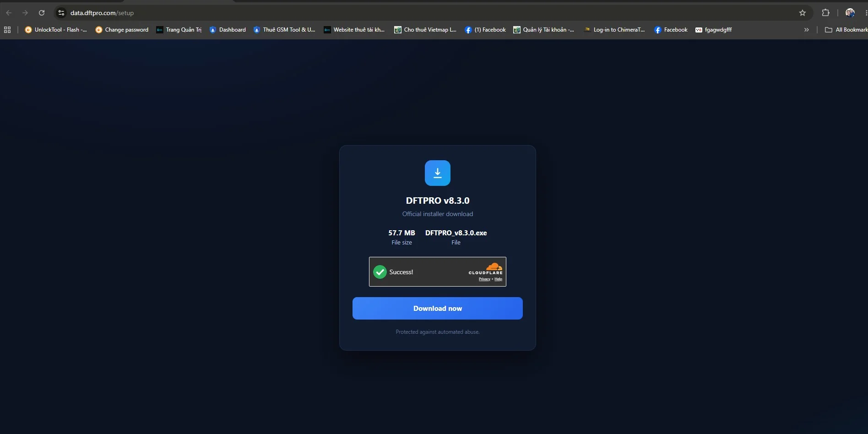Open Log-in to ChimeraT... bookmark
The image size is (868, 434).
[x=614, y=30]
